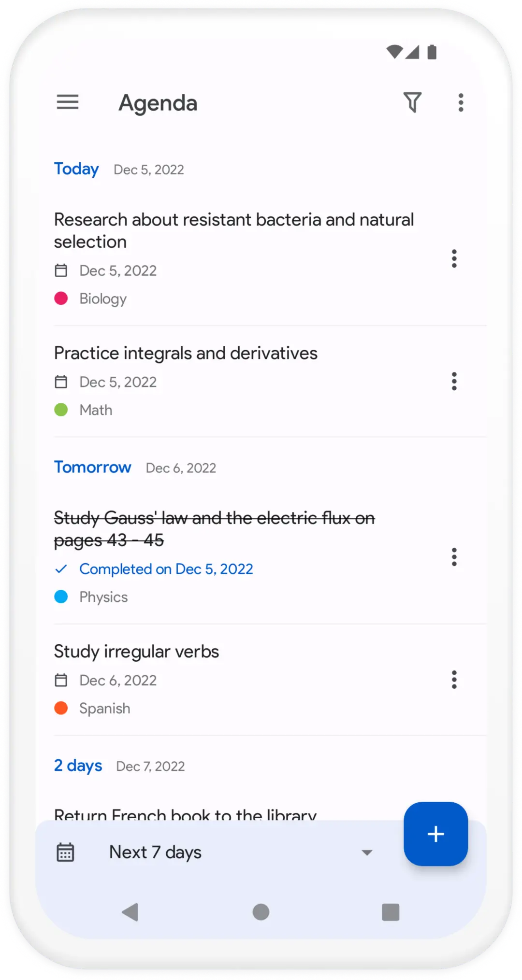Viewport: 522px width, 980px height.
Task: Open the Study irregular verbs task
Action: [x=136, y=652]
